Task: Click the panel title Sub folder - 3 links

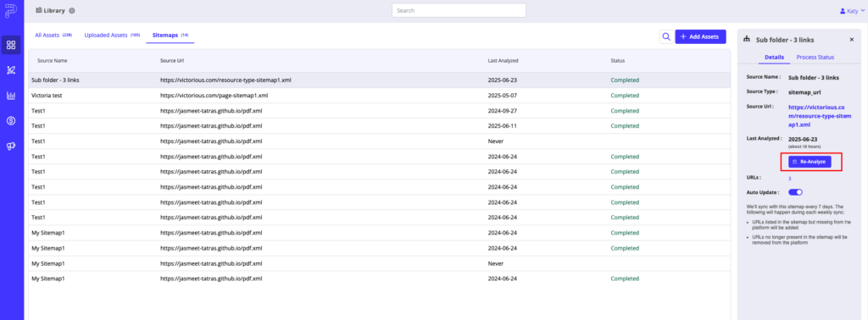Action: 785,40
